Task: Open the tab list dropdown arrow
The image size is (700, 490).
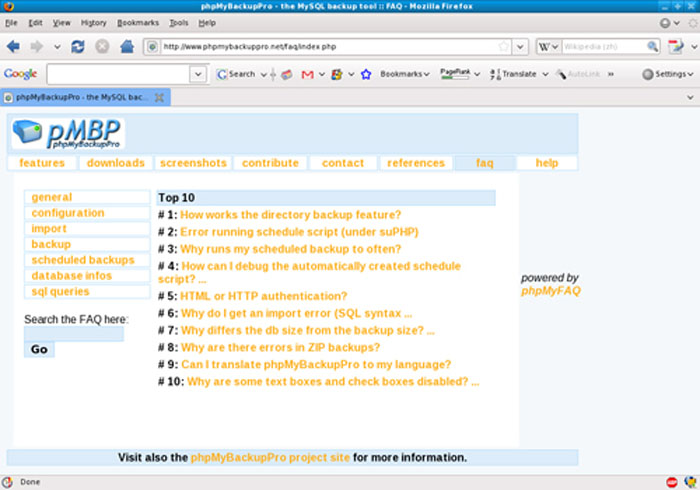Action: coord(690,97)
